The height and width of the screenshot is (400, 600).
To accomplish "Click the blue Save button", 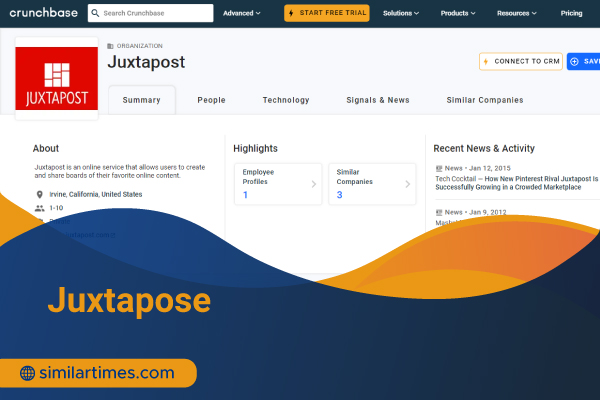I will click(x=584, y=61).
